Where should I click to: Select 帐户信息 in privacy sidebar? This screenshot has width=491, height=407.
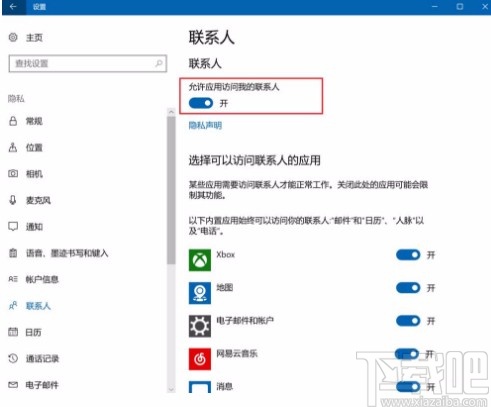42,279
